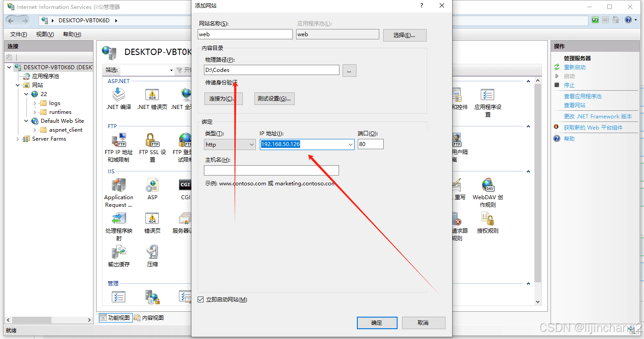Image resolution: width=644 pixels, height=339 pixels.
Task: Click the 取消 button
Action: click(x=424, y=323)
